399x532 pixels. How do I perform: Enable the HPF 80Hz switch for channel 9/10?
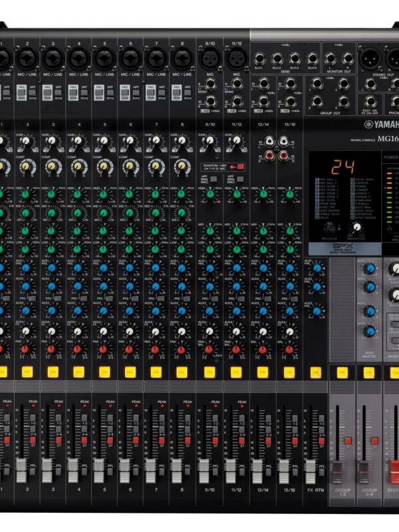(x=213, y=179)
